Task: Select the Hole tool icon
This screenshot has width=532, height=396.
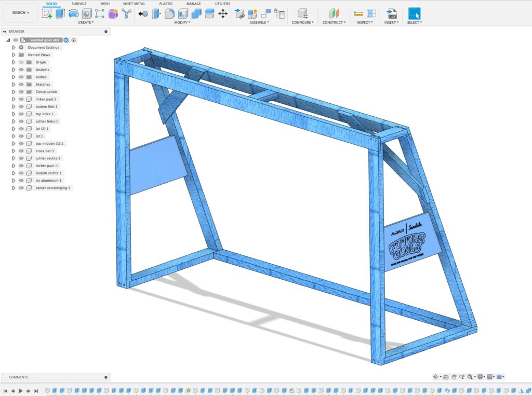Action: point(87,13)
